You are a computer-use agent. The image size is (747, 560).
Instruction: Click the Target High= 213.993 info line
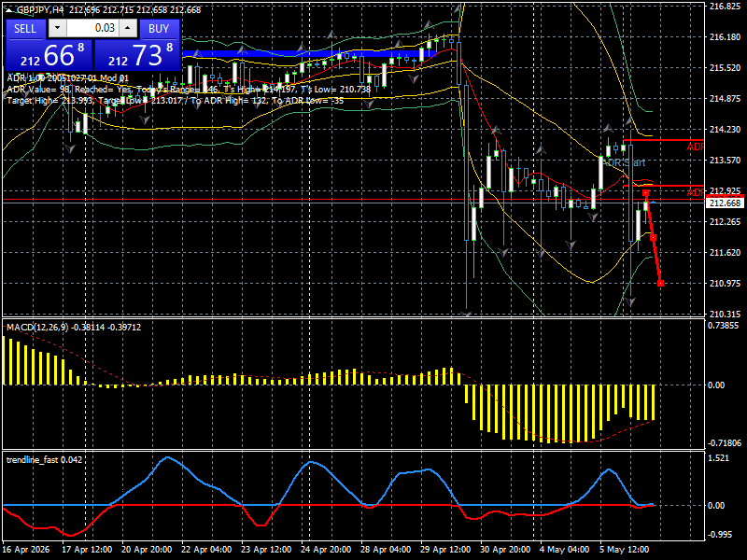point(176,101)
